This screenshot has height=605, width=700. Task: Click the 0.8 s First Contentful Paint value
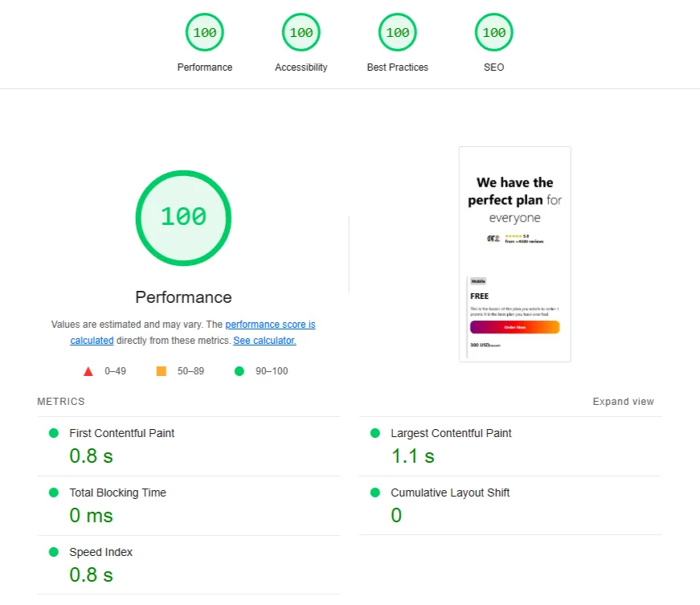(x=91, y=456)
